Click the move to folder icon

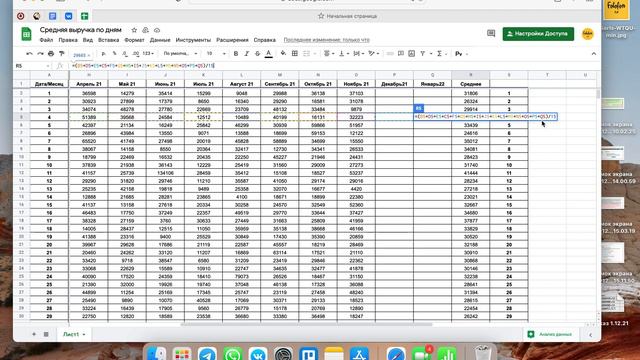click(x=145, y=30)
